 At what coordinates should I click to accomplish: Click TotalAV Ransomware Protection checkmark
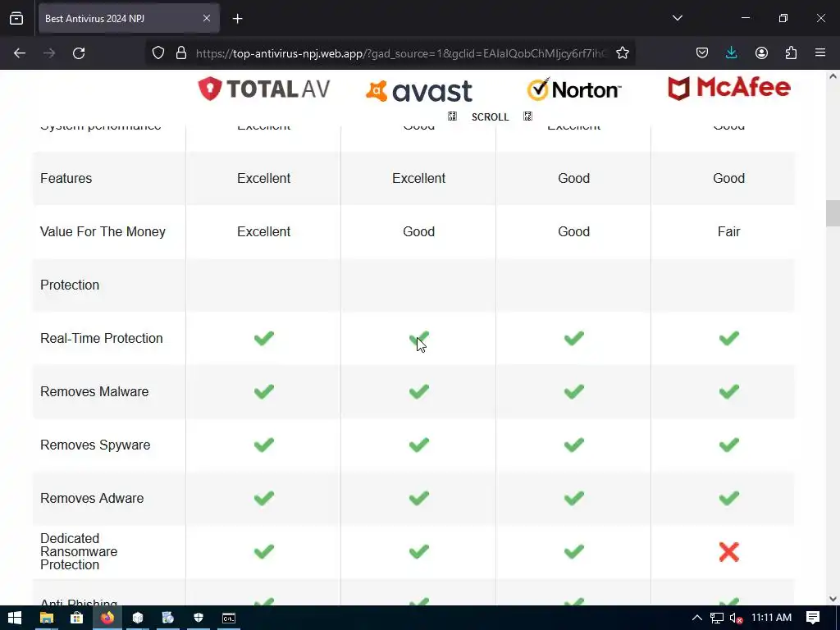[263, 551]
